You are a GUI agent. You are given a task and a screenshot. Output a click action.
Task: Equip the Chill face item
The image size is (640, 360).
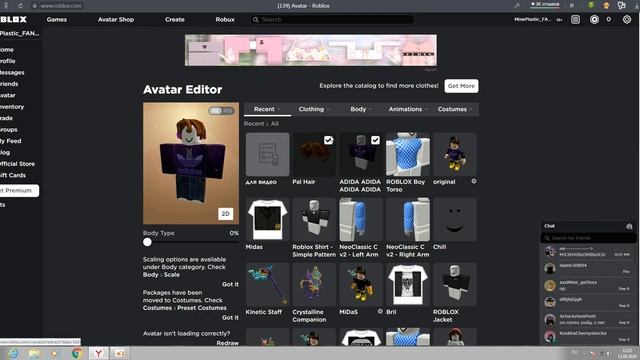tap(455, 220)
